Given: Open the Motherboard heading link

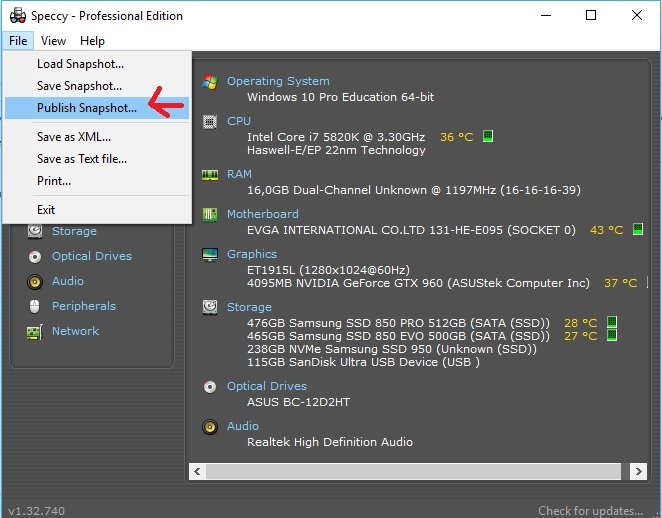Looking at the screenshot, I should pos(263,214).
